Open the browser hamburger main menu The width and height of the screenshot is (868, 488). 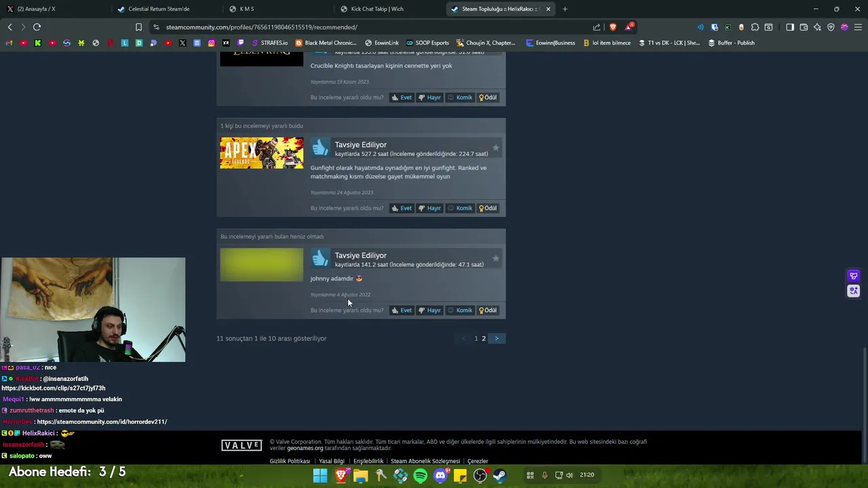(x=858, y=27)
